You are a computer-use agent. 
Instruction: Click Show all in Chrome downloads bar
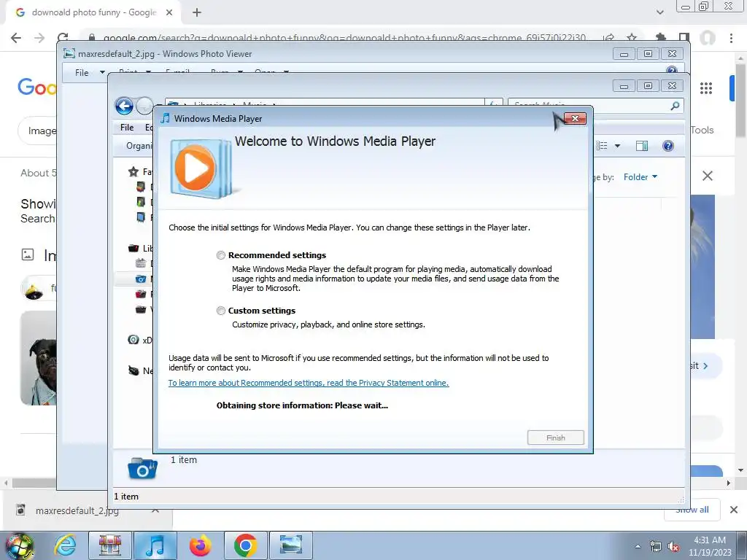point(692,510)
